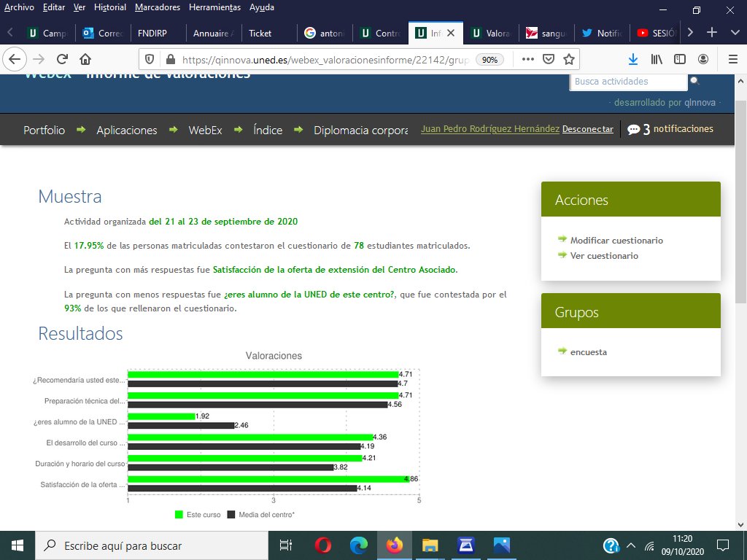
Task: Open the Windows Action Center notification icon
Action: (x=723, y=545)
